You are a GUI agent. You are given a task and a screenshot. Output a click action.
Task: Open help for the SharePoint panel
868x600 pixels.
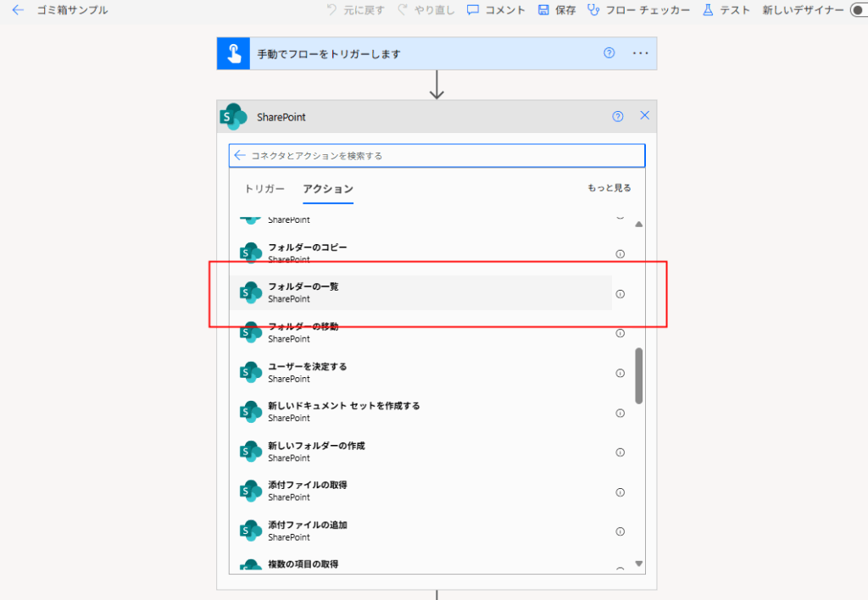click(x=618, y=116)
